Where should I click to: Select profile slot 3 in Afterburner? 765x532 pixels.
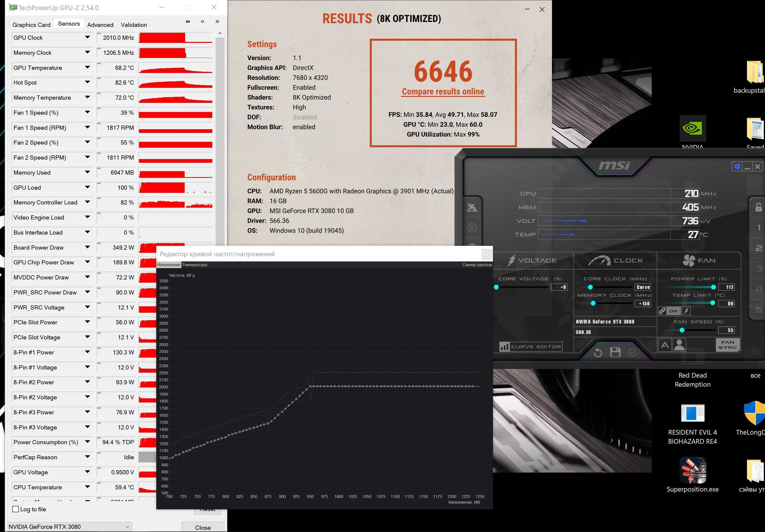pos(759,268)
